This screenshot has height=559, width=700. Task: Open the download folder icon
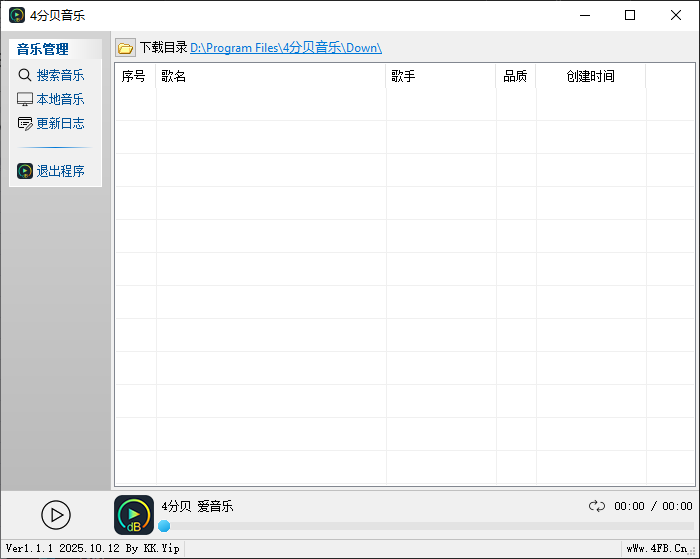point(125,48)
